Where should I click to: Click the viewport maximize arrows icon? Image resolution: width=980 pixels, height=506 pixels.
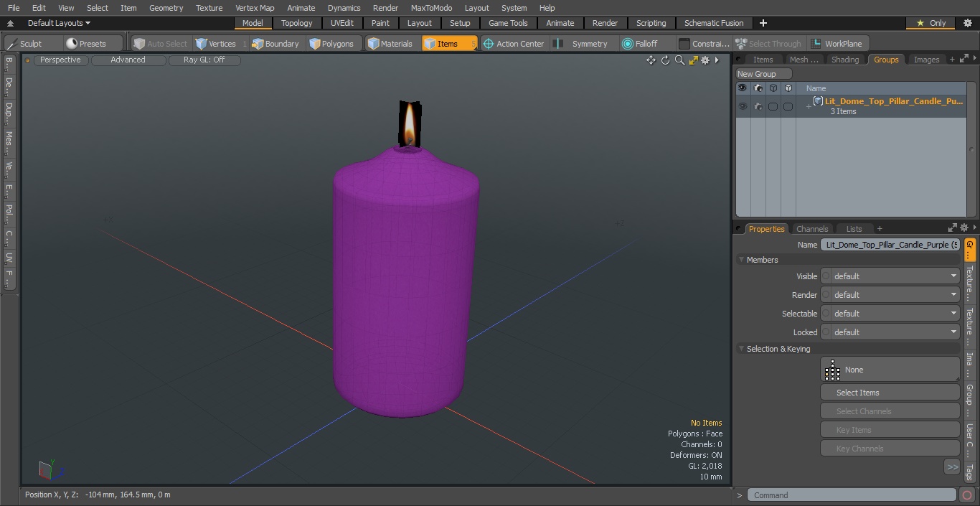(693, 60)
